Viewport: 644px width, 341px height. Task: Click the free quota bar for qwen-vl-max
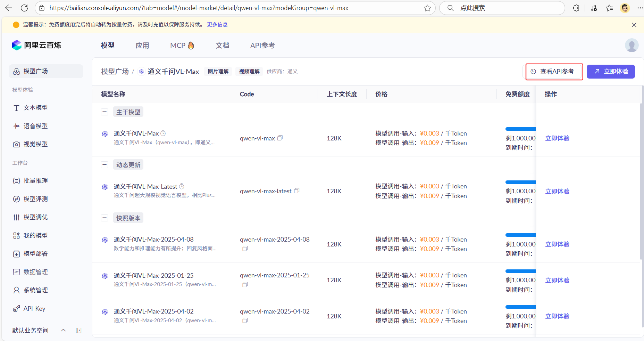(x=520, y=129)
